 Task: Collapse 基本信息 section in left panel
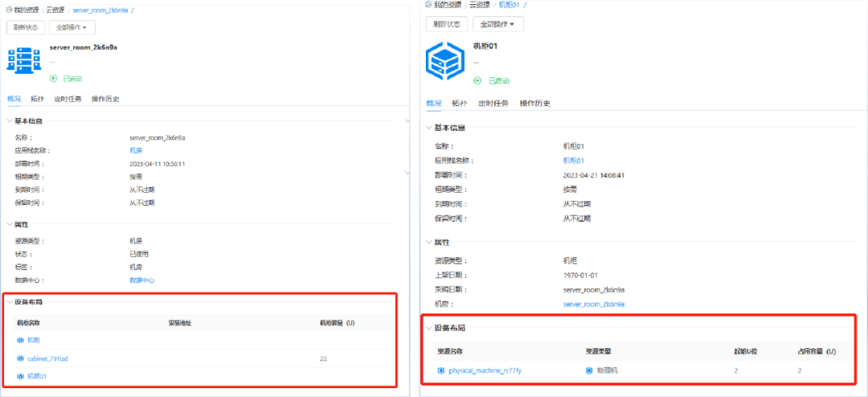click(x=10, y=121)
